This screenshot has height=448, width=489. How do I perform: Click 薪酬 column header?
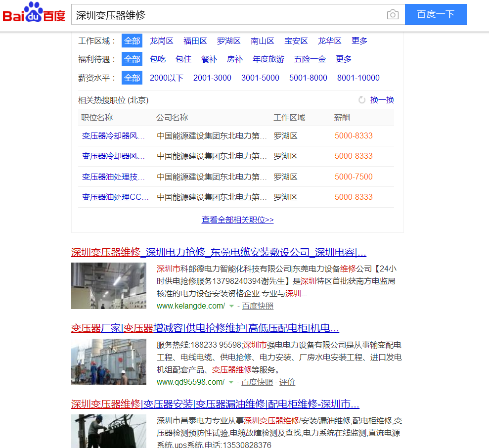[342, 118]
